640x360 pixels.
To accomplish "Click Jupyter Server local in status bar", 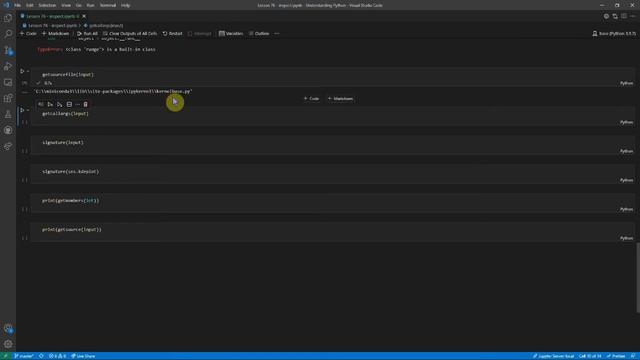I will [x=553, y=356].
